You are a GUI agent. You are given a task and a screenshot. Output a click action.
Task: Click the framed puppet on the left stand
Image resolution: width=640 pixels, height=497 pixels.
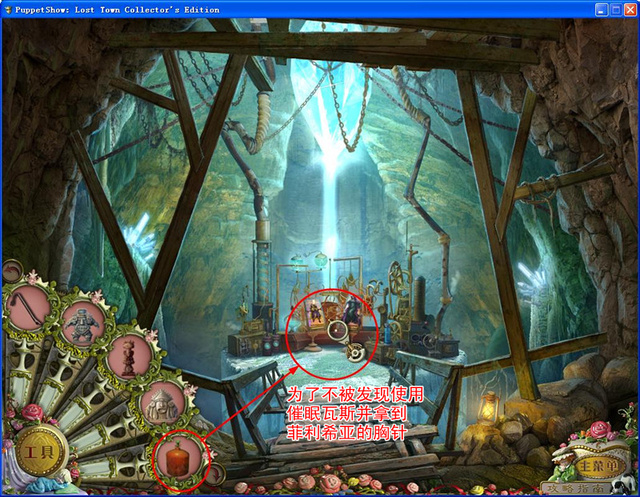click(316, 313)
